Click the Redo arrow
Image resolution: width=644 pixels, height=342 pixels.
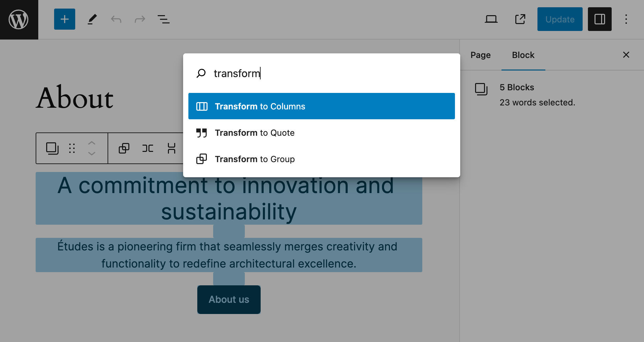pyautogui.click(x=140, y=19)
